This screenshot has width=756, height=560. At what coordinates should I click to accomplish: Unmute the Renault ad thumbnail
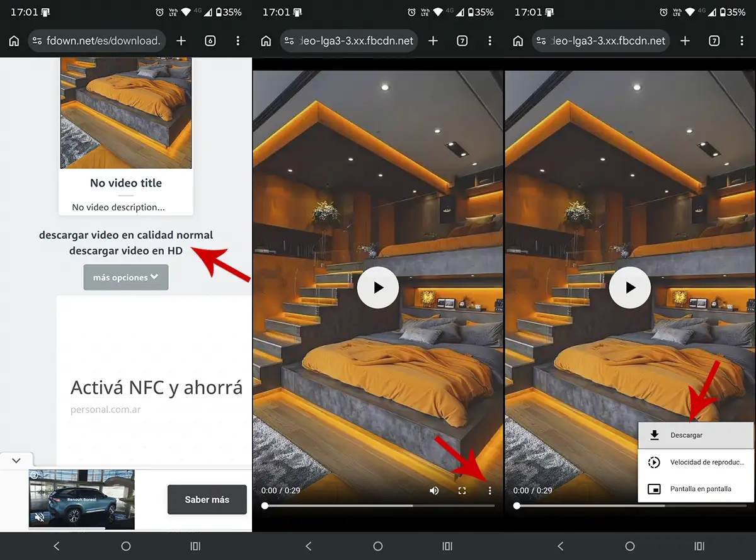tap(39, 517)
